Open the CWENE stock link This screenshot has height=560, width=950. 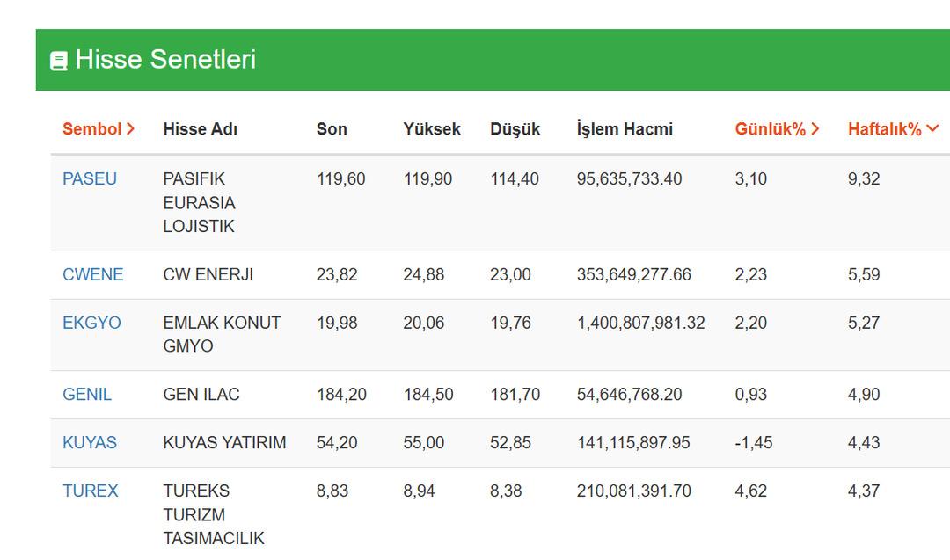click(92, 275)
